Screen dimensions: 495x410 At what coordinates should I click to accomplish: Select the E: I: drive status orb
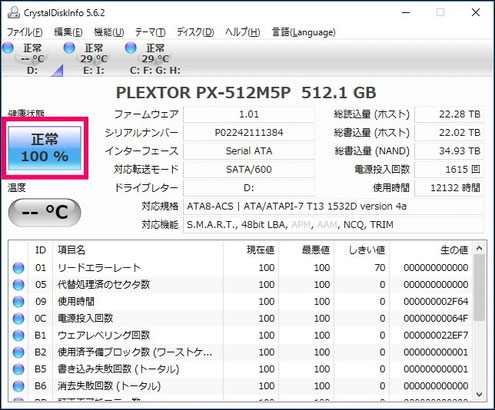tap(69, 48)
